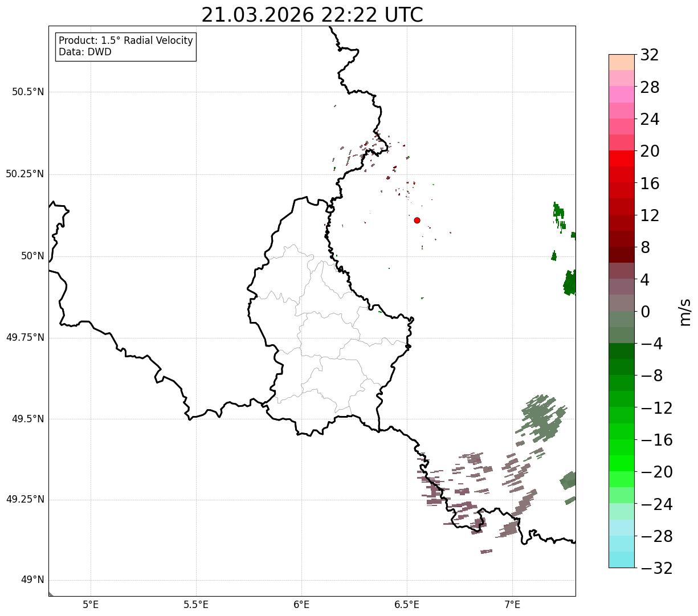
Task: Click the red radar location dot
Action: pos(417,221)
